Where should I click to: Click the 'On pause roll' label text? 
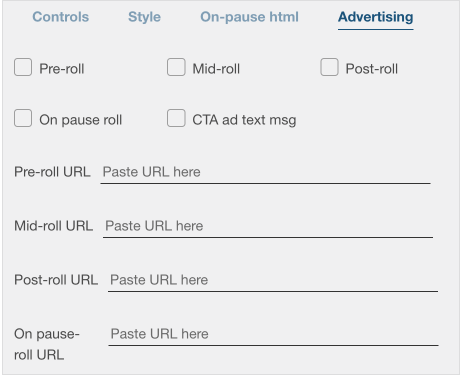(x=81, y=120)
